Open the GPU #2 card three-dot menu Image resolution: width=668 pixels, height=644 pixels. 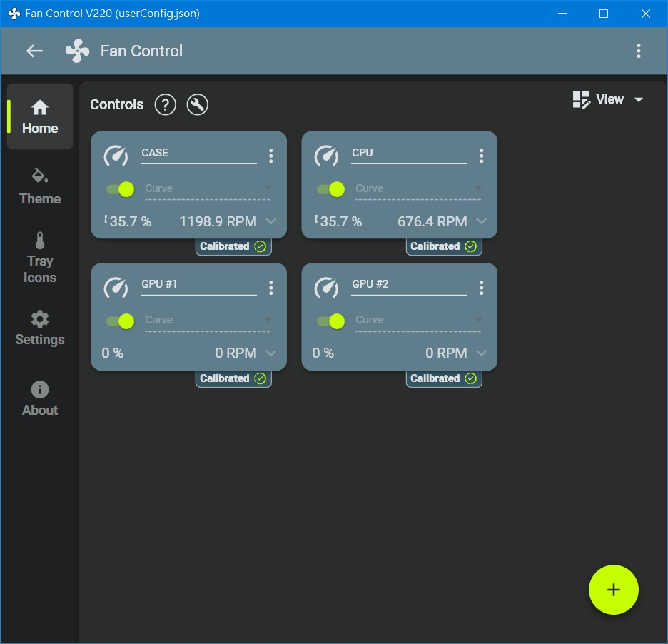pos(481,287)
